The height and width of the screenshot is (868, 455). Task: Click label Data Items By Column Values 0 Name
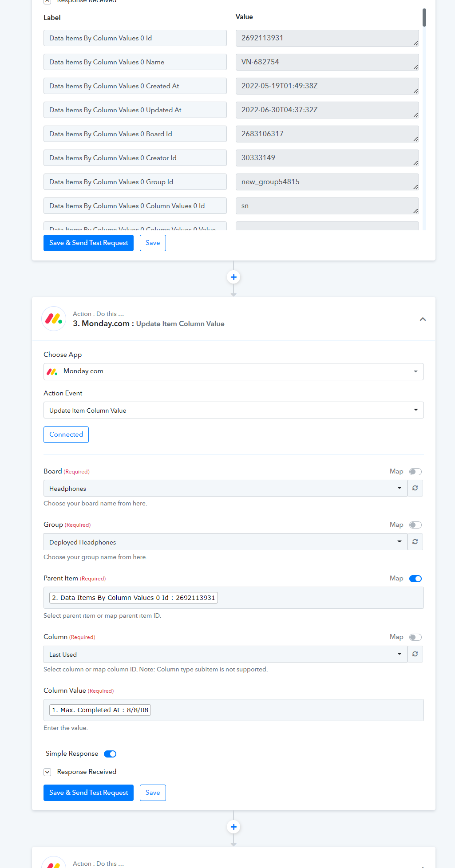click(x=135, y=62)
